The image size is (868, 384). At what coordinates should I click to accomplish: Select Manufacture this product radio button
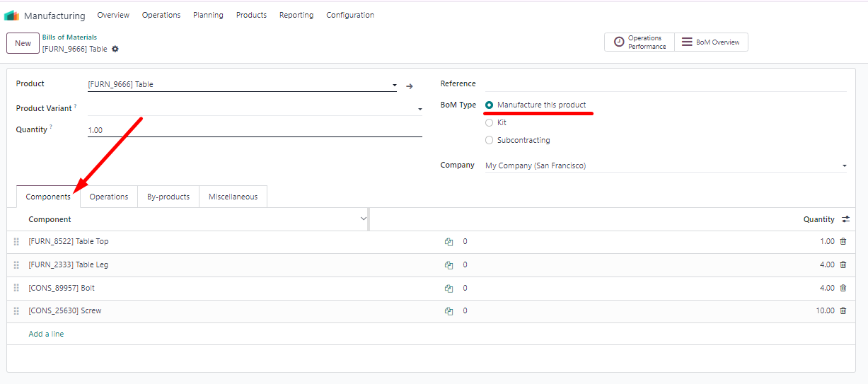pyautogui.click(x=490, y=105)
